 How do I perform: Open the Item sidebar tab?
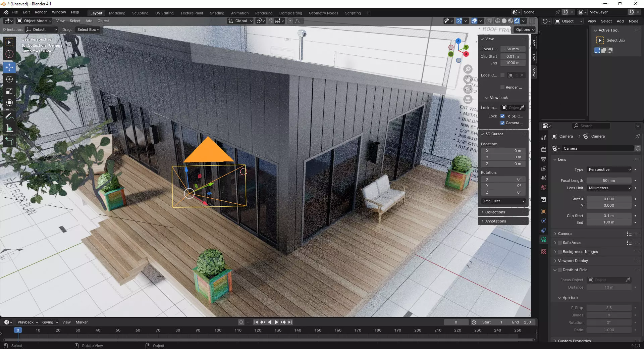[534, 42]
